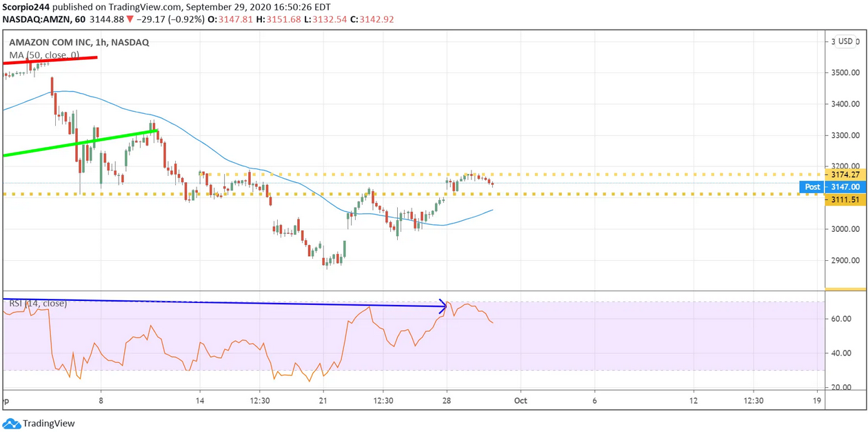Click the '8' date label on time axis
The image size is (868, 432).
[x=101, y=400]
